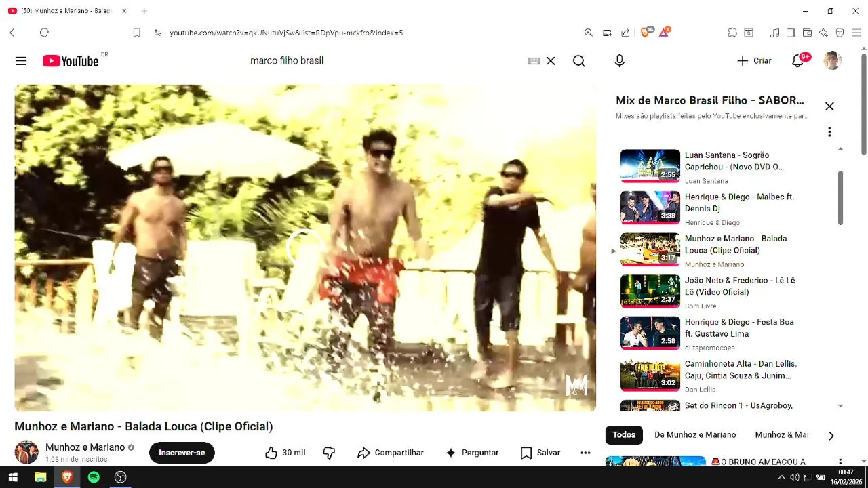Open Munhoz e Mariano channel name link
The image size is (868, 488).
point(85,447)
